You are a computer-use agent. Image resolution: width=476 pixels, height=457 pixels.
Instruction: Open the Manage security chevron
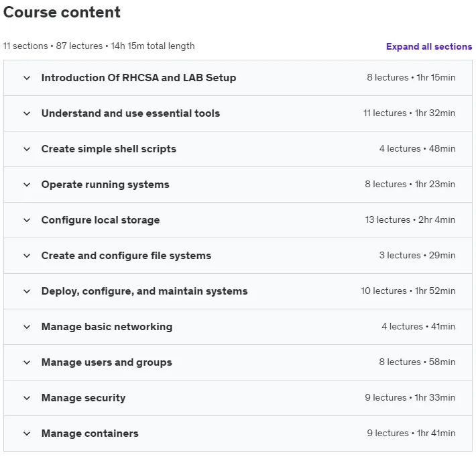27,398
